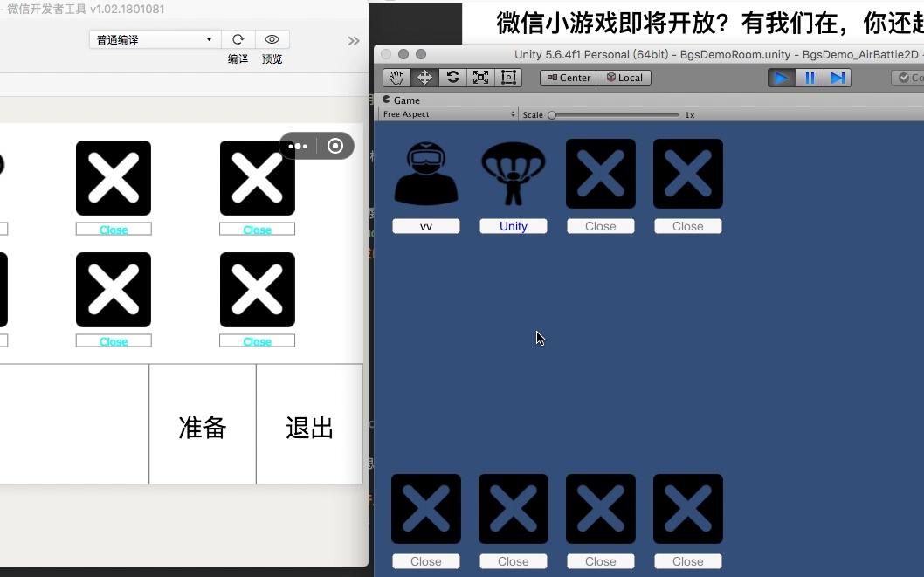Select the Move tool in Unity toolbar

(x=424, y=77)
